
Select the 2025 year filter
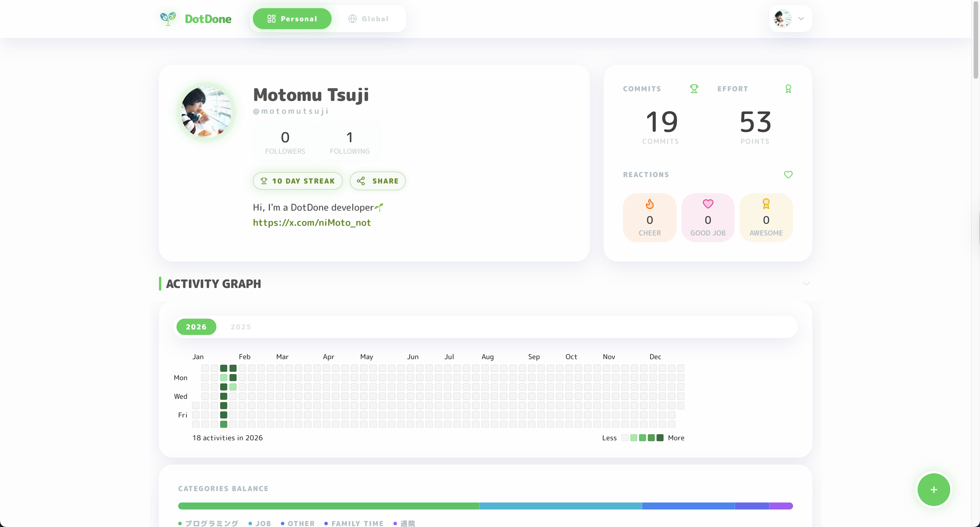click(x=240, y=327)
